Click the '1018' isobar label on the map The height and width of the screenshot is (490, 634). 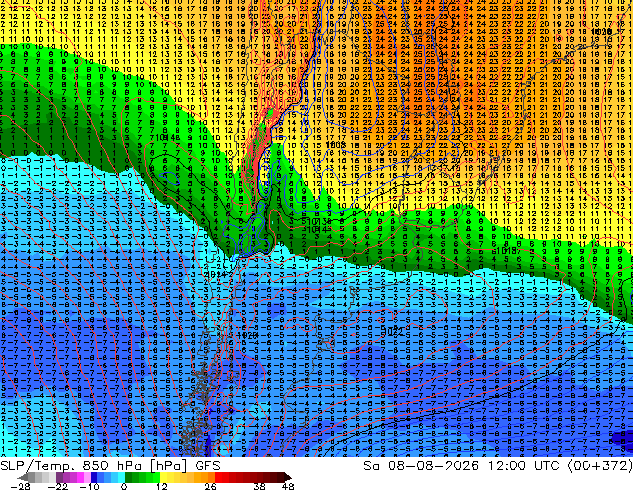click(506, 251)
